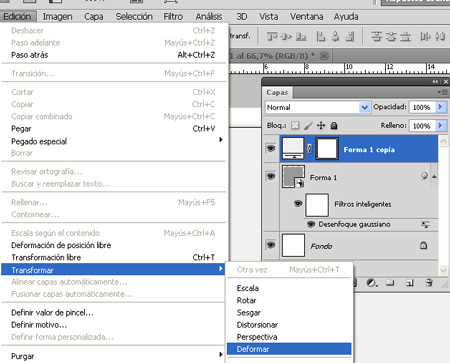Expand Transformar submenu arrow

click(220, 269)
